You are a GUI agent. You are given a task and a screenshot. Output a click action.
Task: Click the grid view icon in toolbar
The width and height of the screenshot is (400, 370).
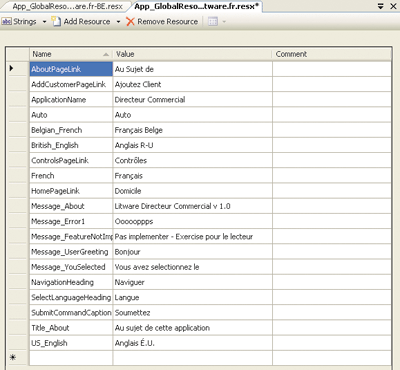point(213,22)
